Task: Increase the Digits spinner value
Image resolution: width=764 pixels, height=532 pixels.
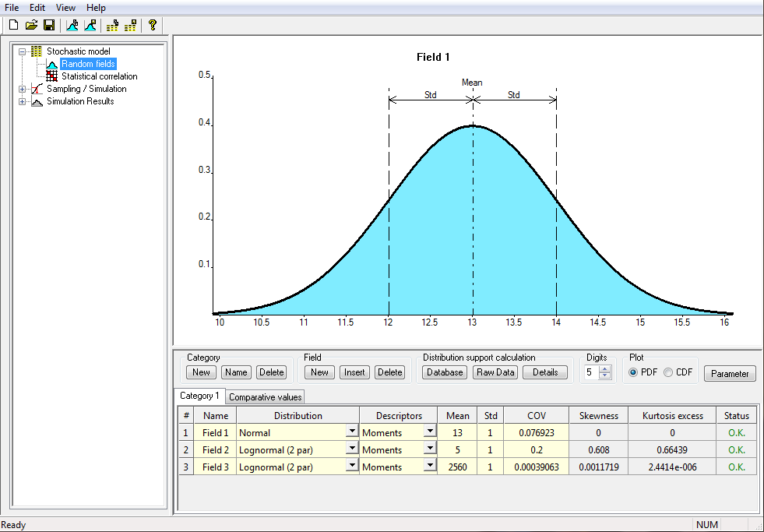Action: [605, 368]
